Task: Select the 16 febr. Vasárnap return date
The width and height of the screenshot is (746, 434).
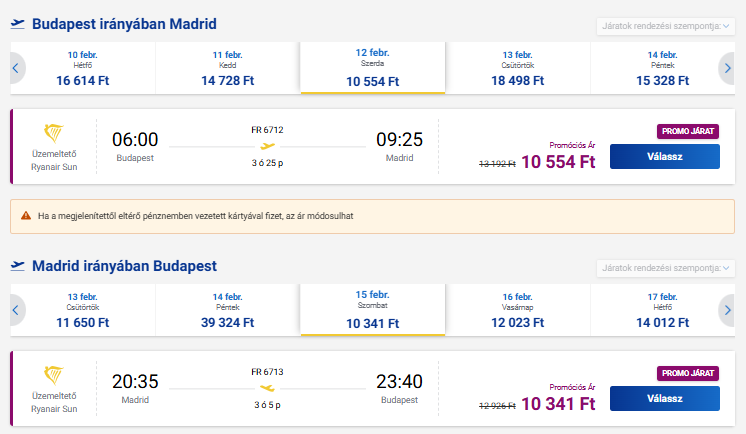Action: click(518, 310)
